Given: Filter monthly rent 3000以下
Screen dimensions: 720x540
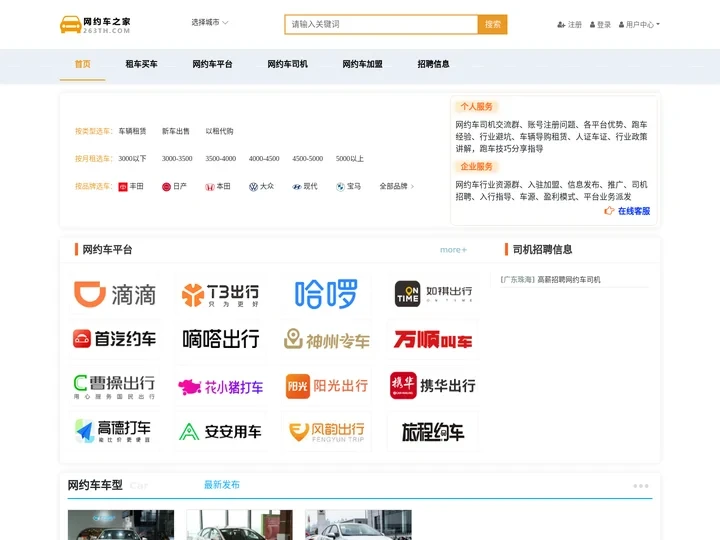Looking at the screenshot, I should tap(132, 159).
